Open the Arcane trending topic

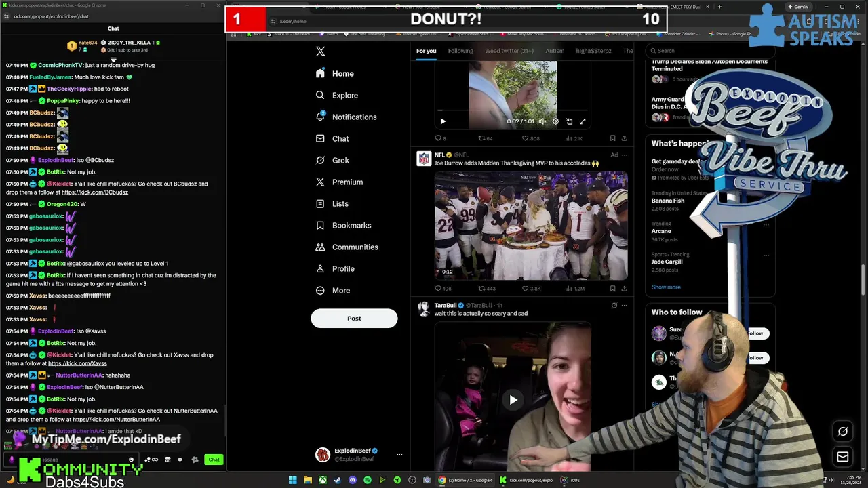click(661, 231)
